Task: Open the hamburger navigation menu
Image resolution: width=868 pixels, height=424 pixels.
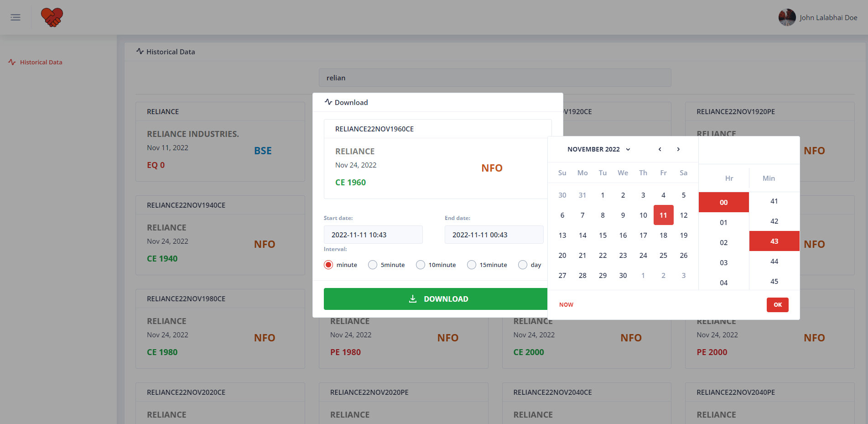Action: (15, 17)
